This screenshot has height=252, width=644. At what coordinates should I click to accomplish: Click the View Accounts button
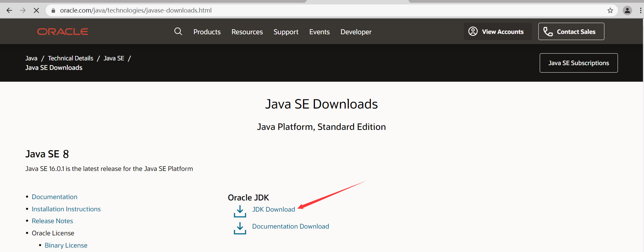(497, 32)
